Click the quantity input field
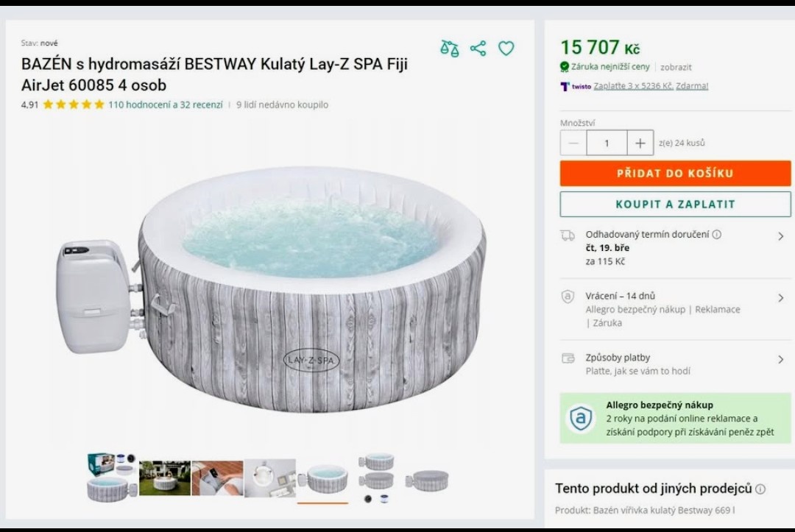The height and width of the screenshot is (532, 795). [607, 143]
